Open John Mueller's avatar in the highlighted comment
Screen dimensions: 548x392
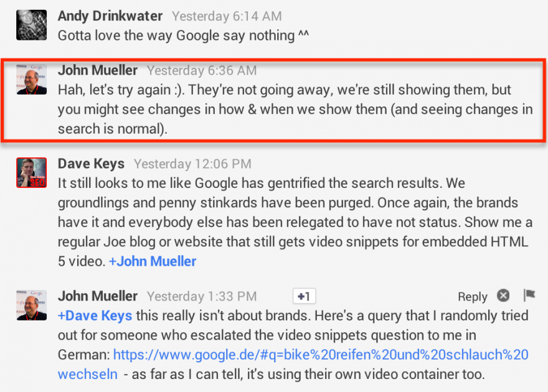coord(31,80)
